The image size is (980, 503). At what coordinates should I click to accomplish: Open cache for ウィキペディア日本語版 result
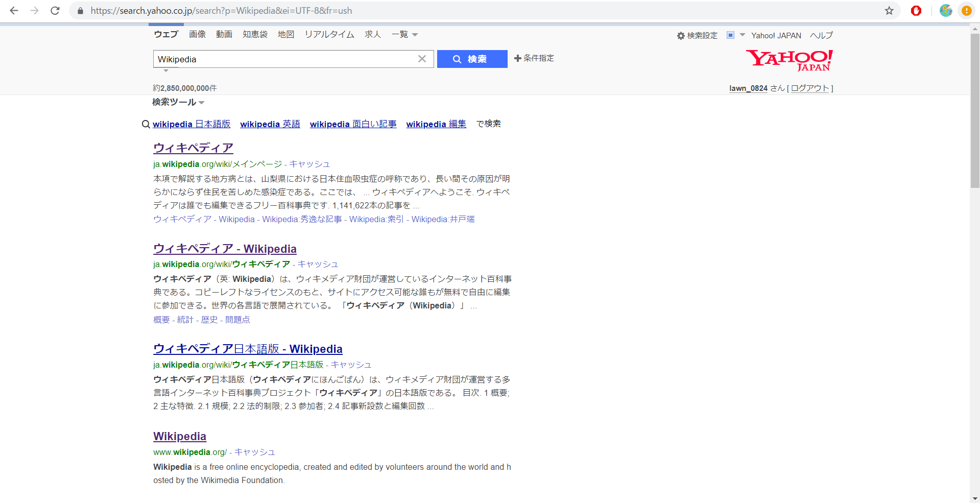point(351,365)
